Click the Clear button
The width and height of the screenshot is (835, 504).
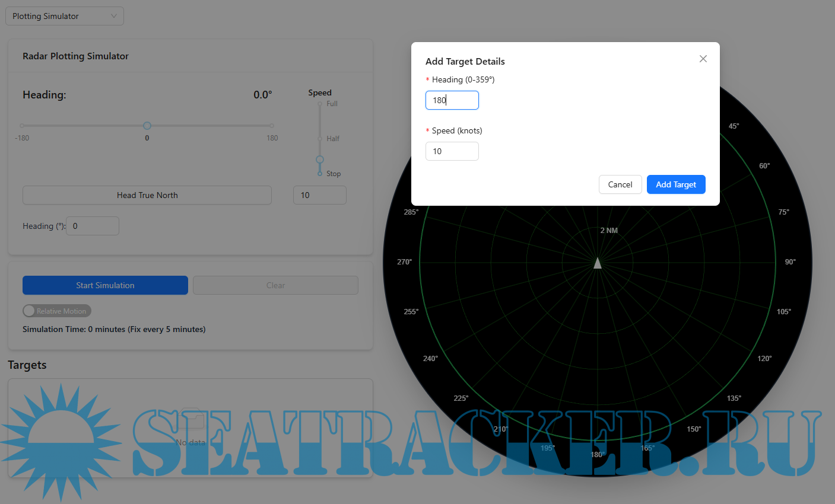(x=275, y=285)
